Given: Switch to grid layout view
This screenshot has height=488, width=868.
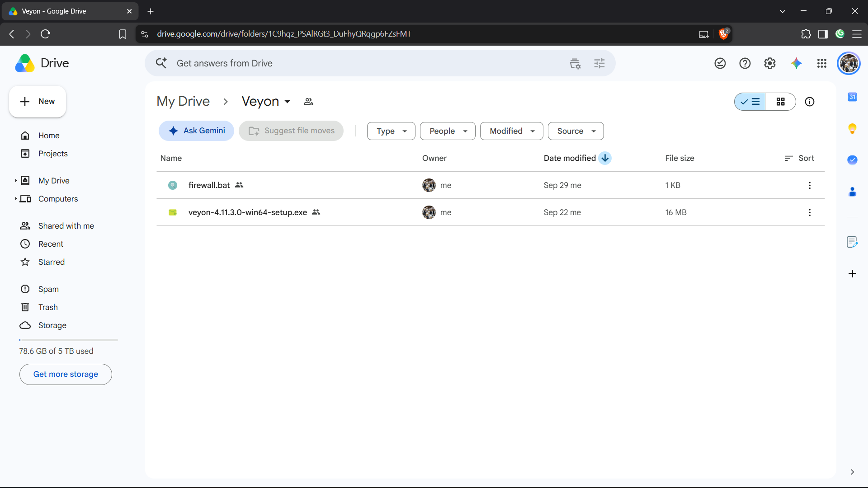Looking at the screenshot, I should pos(781,102).
